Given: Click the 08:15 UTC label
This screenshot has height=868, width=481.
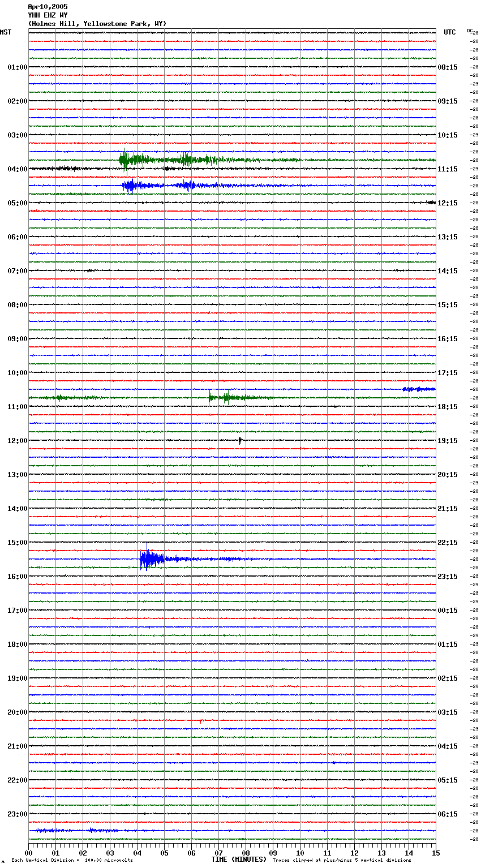Looking at the screenshot, I should coord(448,67).
